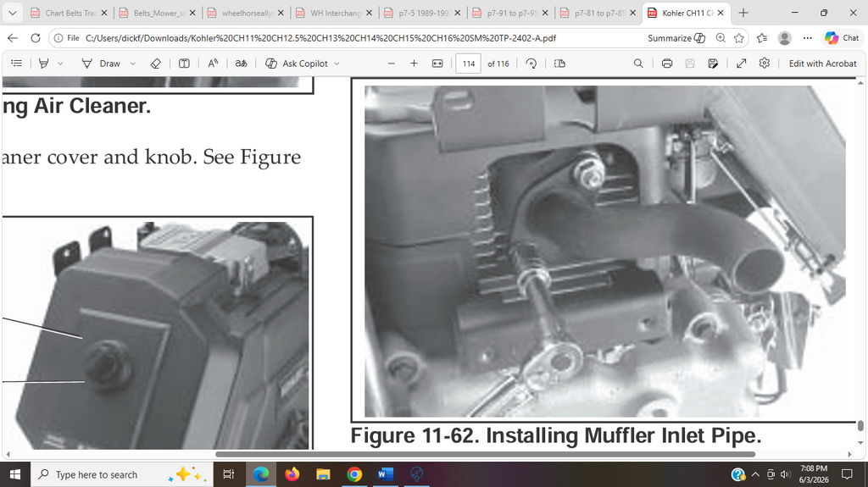View site information File icon
This screenshot has width=868, height=487.
click(x=66, y=38)
